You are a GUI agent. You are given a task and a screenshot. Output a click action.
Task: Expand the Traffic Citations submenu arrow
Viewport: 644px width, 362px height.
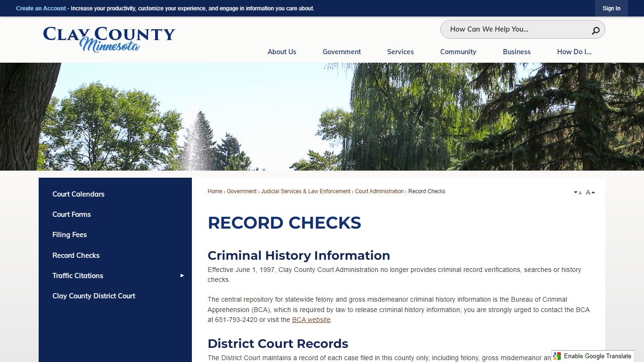pos(182,276)
